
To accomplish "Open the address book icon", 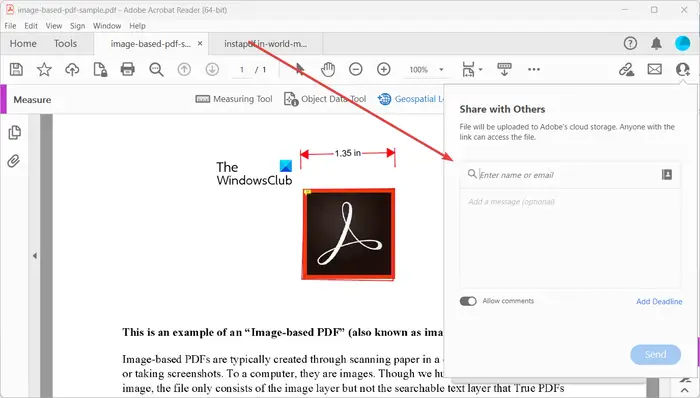I will pos(667,174).
